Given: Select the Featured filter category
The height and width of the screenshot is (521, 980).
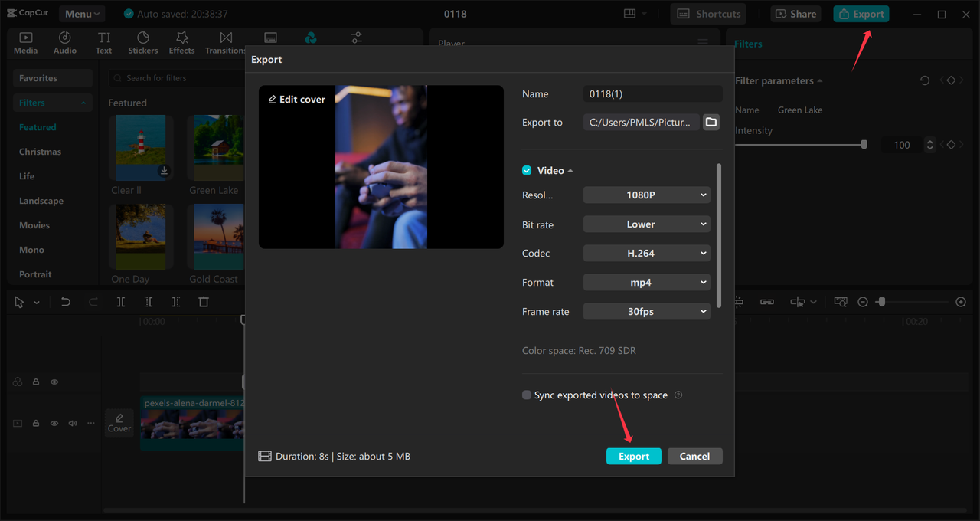Looking at the screenshot, I should [x=38, y=127].
